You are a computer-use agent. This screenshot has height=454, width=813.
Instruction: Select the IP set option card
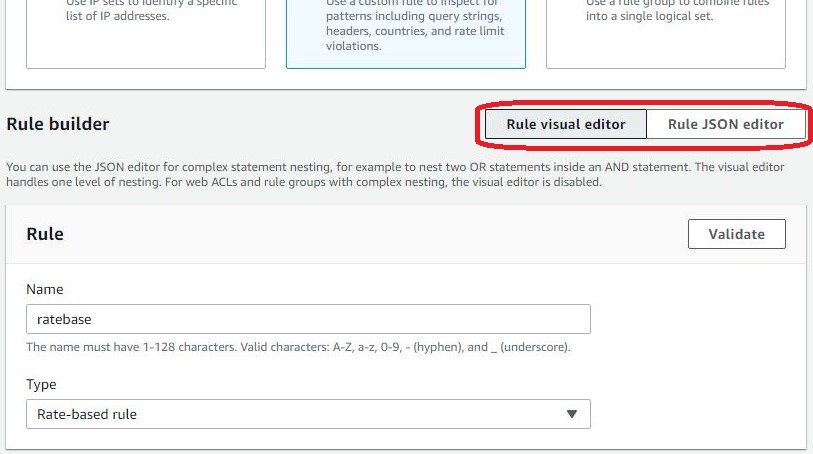click(146, 32)
